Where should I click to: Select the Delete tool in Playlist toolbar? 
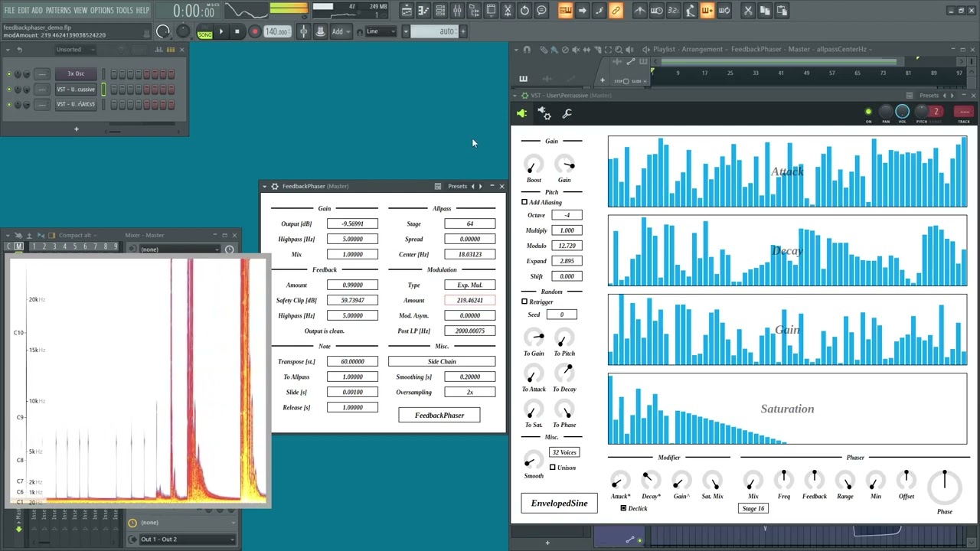565,50
